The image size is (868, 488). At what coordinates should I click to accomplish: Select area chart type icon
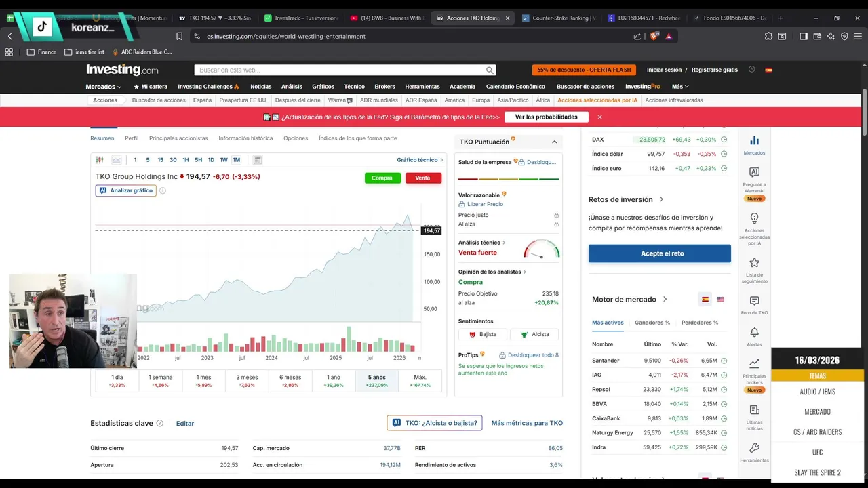point(116,160)
